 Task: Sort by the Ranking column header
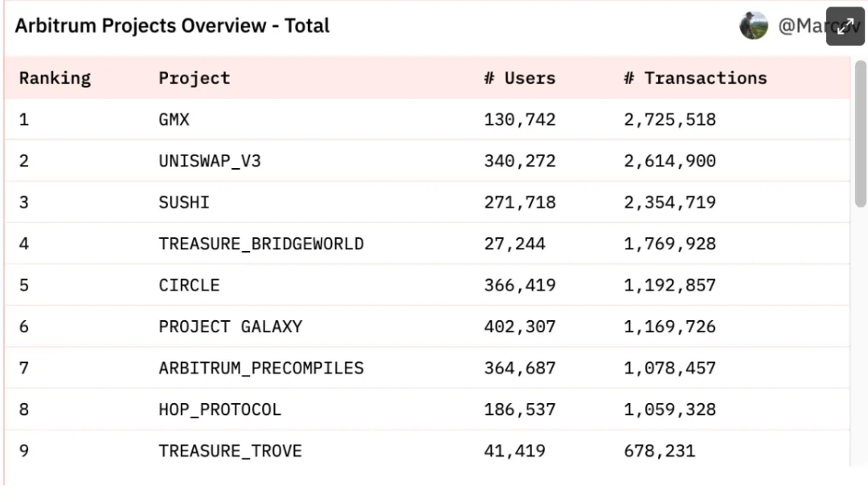click(x=55, y=78)
